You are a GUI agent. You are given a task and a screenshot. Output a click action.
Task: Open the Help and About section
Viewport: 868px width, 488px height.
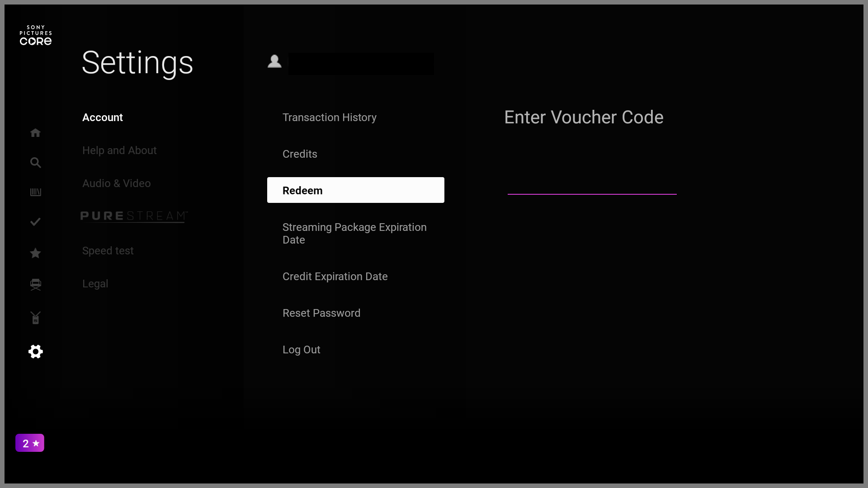click(x=119, y=150)
